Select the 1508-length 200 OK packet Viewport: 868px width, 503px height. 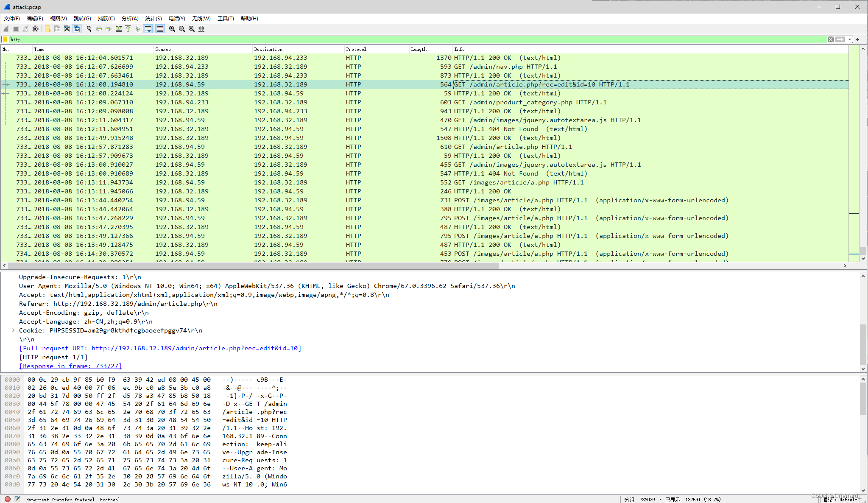coord(424,138)
